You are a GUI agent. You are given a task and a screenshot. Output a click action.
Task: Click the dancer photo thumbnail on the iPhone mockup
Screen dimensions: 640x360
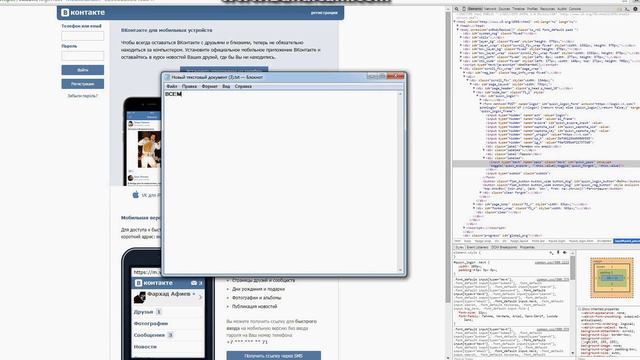click(x=149, y=149)
